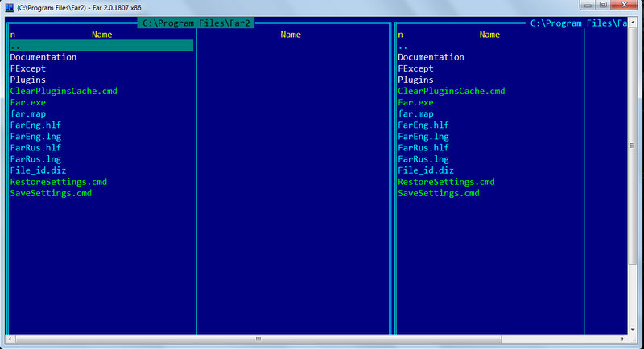
Task: Select SaveSettings.cmd in left panel
Action: pyautogui.click(x=51, y=193)
